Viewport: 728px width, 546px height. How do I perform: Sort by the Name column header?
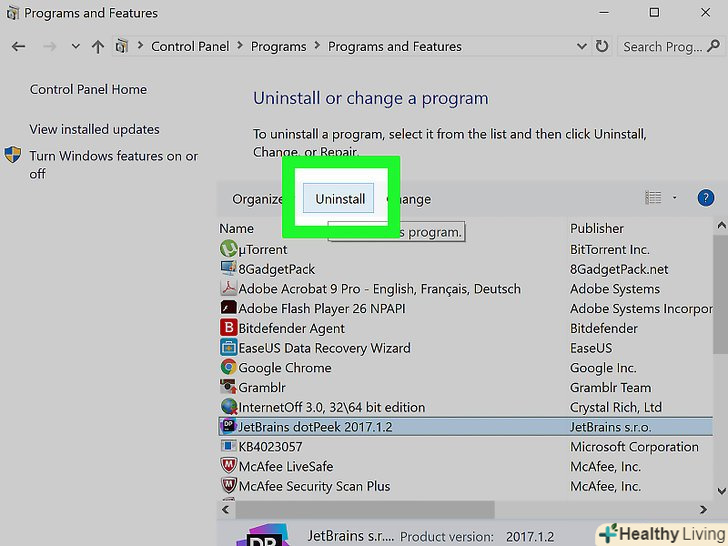(x=236, y=228)
